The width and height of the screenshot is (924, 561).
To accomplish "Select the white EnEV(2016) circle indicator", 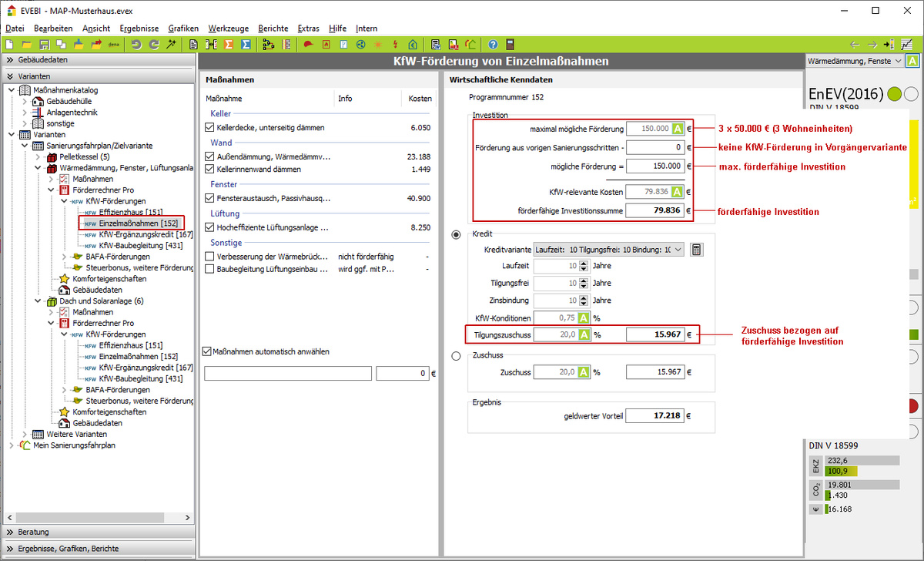I will [911, 94].
